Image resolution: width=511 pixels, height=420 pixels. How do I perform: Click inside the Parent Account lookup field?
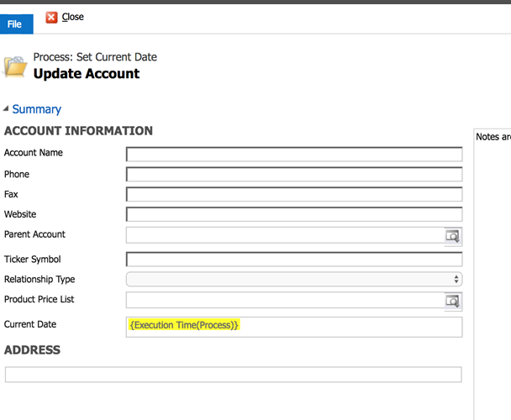pyautogui.click(x=286, y=235)
